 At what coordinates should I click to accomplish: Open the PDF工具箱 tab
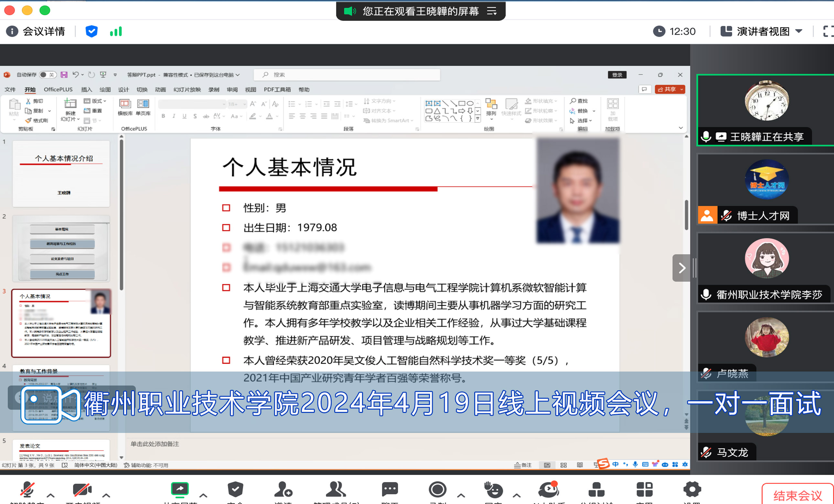point(277,89)
